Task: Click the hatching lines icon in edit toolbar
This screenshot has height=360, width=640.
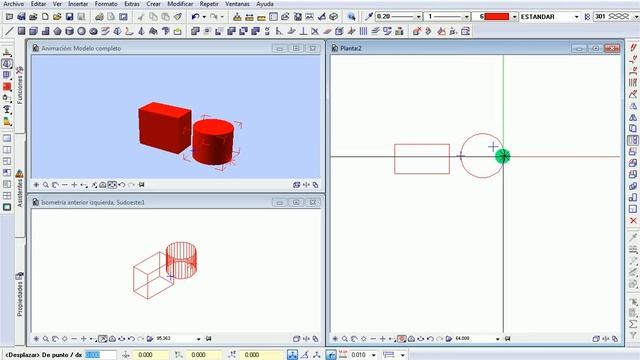Action: click(x=363, y=31)
